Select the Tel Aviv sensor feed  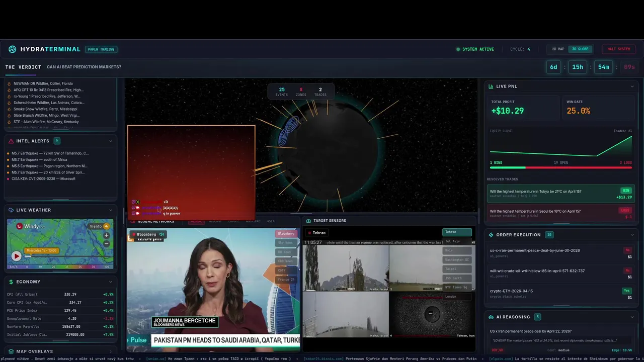457,241
